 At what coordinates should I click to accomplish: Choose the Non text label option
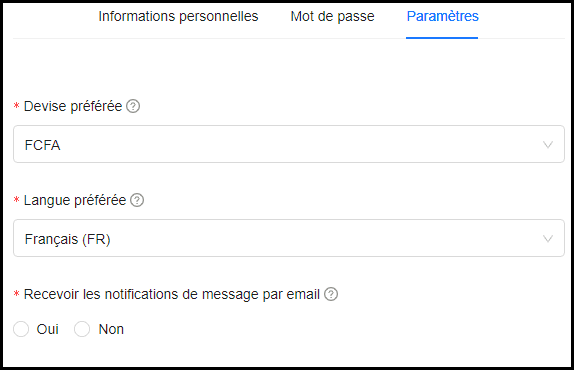[111, 329]
